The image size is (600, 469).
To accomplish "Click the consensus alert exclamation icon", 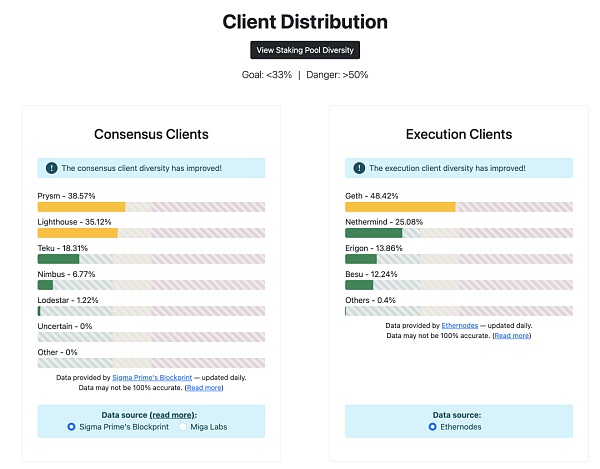I will [52, 168].
